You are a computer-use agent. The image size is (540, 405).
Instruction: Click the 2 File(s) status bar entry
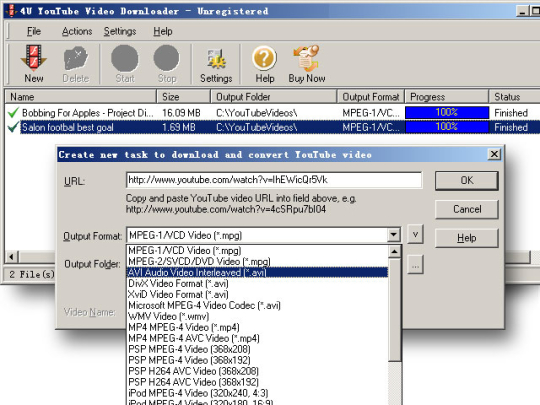tap(32, 274)
